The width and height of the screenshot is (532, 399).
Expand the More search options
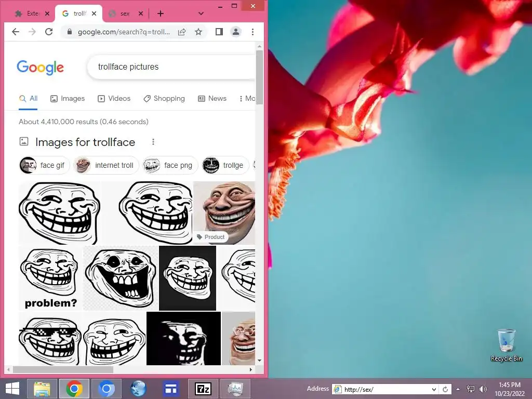pos(247,98)
